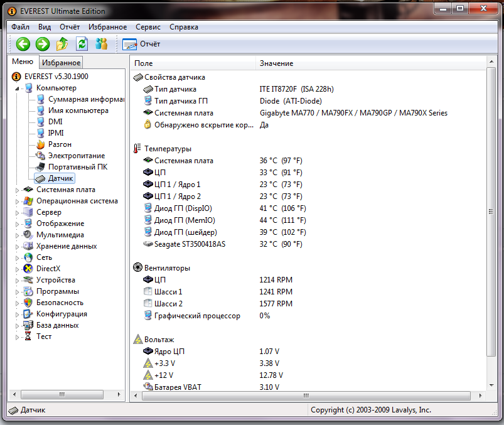Image resolution: width=504 pixels, height=425 pixels.
Task: Click the vertical scrollbar up arrow
Action: (x=491, y=62)
